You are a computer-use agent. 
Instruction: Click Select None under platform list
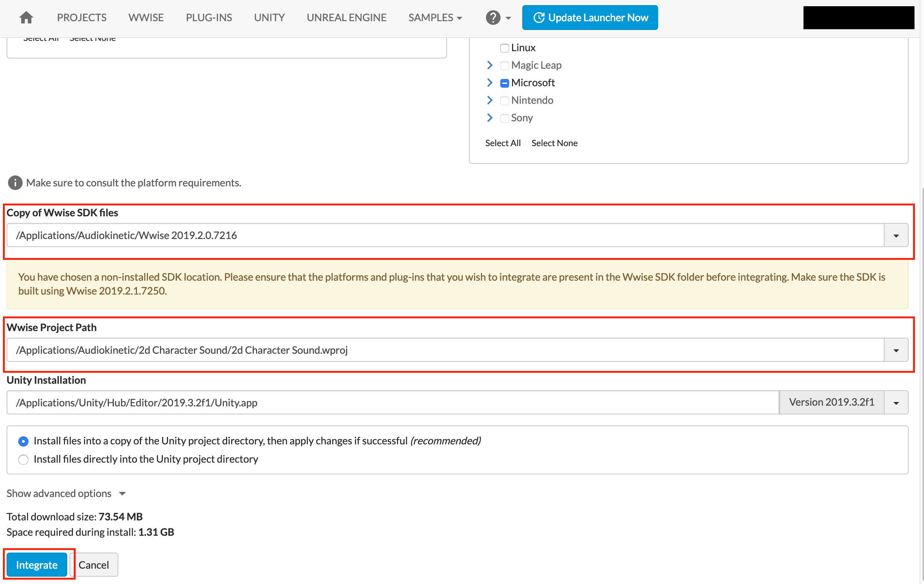554,143
